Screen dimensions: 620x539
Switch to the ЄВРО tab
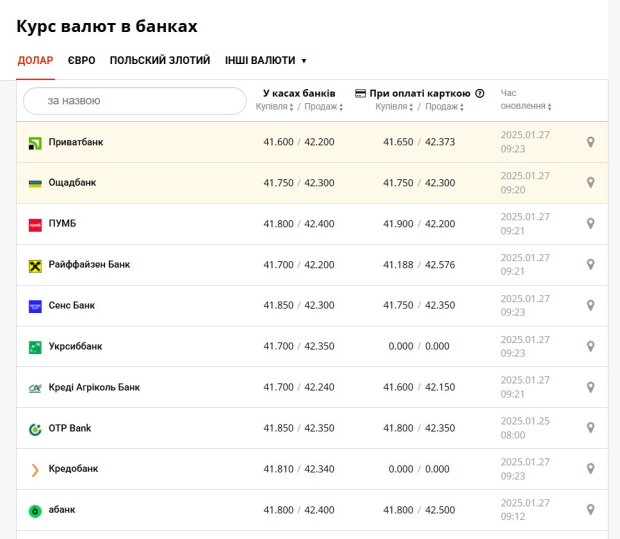(x=81, y=60)
